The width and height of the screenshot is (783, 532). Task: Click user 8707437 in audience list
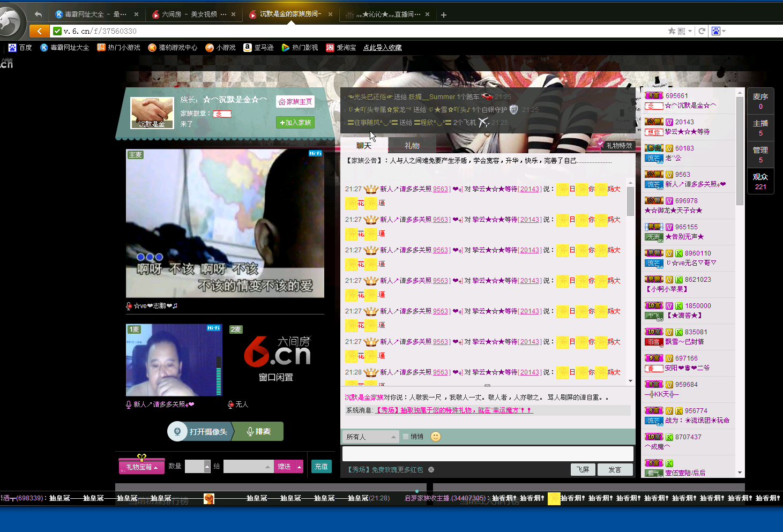[x=688, y=442]
